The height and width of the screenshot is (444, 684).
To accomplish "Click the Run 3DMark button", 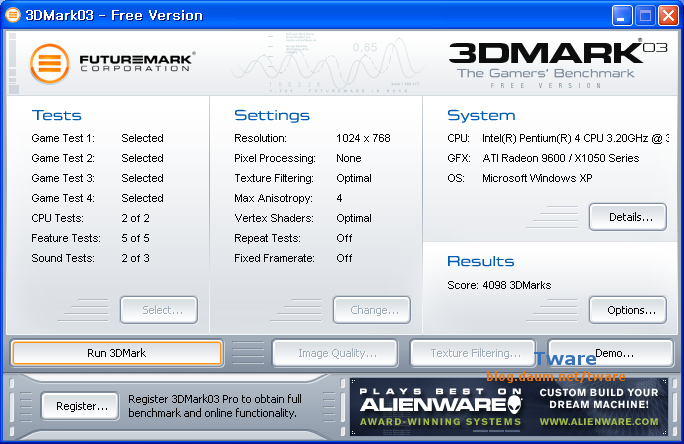I will click(117, 353).
